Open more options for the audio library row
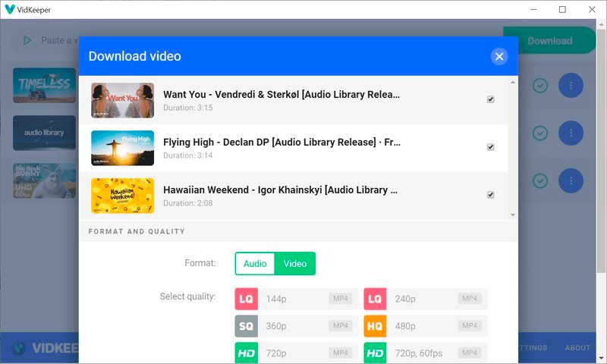This screenshot has width=607, height=364. 571,133
